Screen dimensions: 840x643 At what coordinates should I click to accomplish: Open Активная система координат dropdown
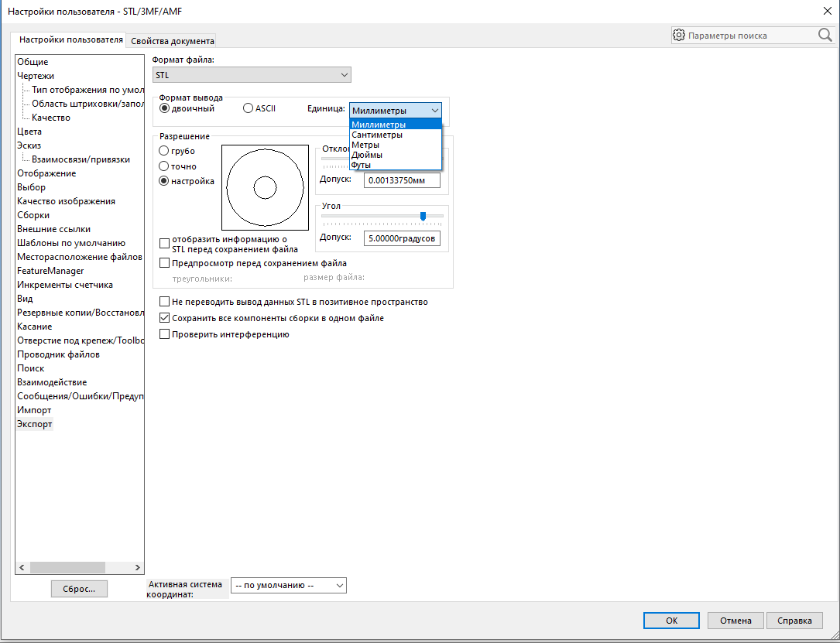pos(289,585)
